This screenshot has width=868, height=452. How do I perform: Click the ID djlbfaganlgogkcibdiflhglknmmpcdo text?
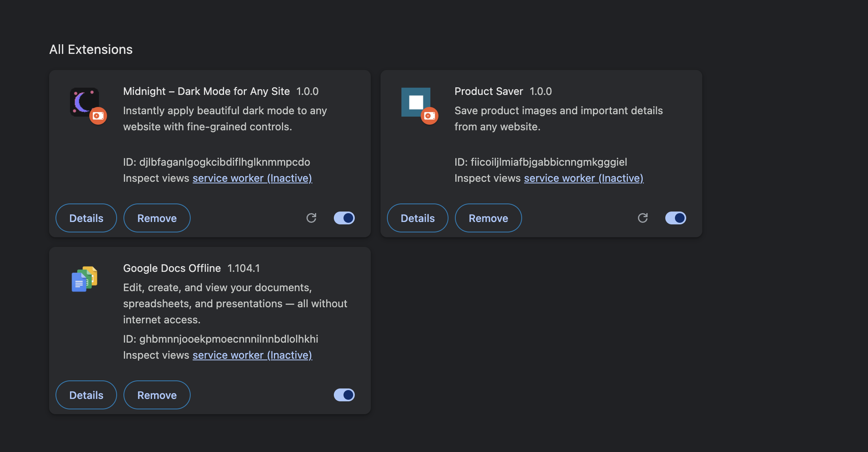tap(216, 162)
